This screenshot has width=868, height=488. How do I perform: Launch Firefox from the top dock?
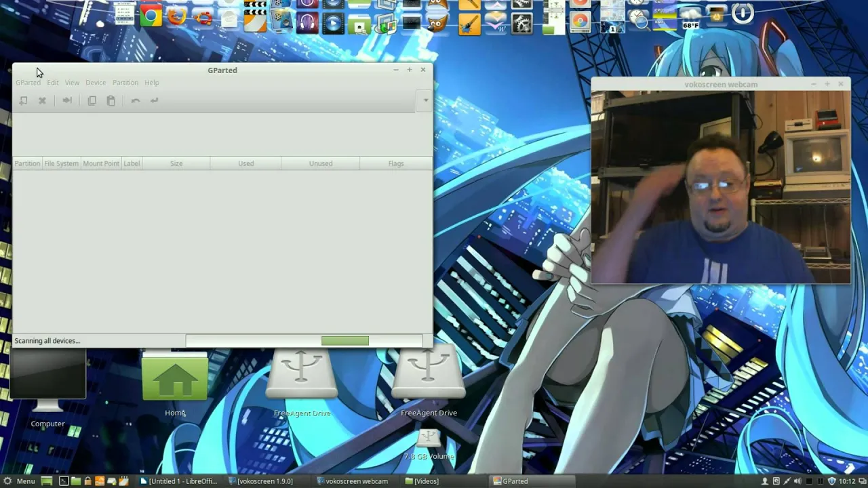[x=176, y=16]
